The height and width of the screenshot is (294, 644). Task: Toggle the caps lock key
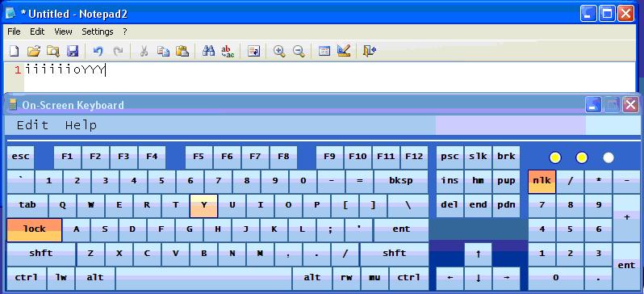point(35,230)
